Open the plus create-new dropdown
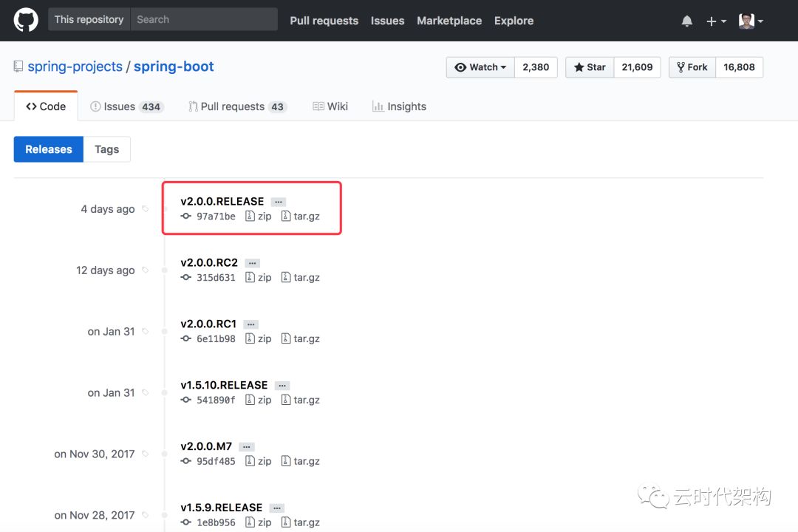The height and width of the screenshot is (532, 798). pyautogui.click(x=716, y=21)
